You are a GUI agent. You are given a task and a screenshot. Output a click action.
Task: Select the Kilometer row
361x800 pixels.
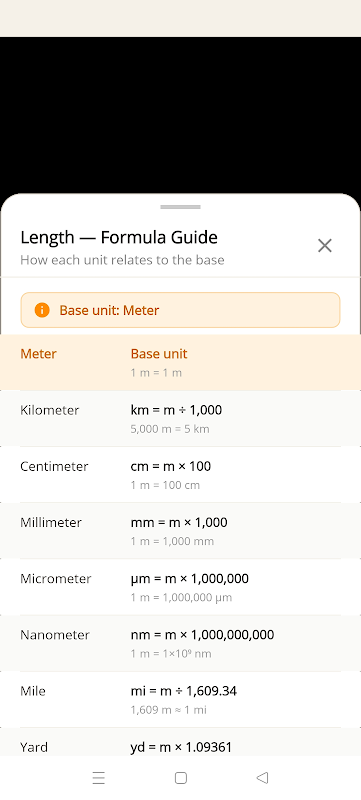pos(180,418)
